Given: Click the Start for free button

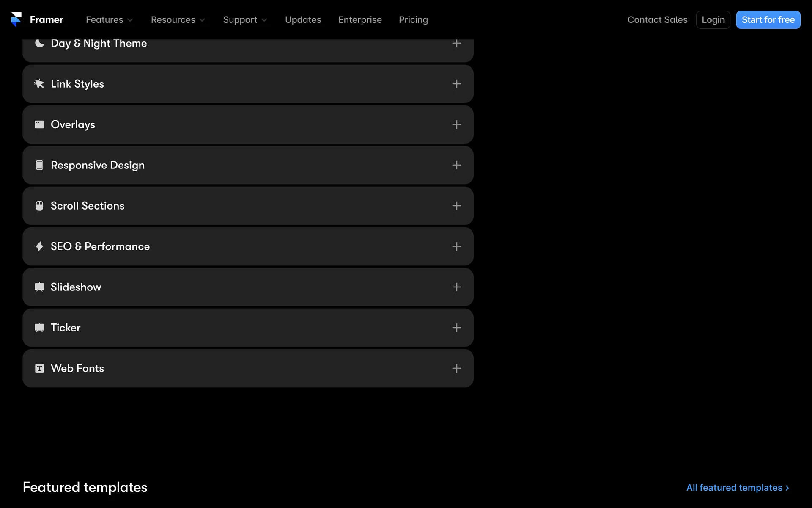Looking at the screenshot, I should [768, 20].
